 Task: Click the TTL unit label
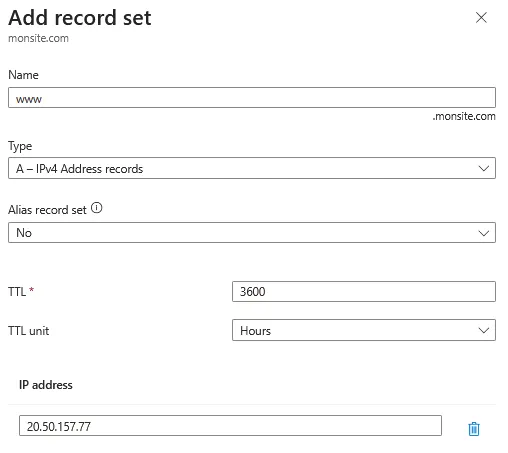29,331
